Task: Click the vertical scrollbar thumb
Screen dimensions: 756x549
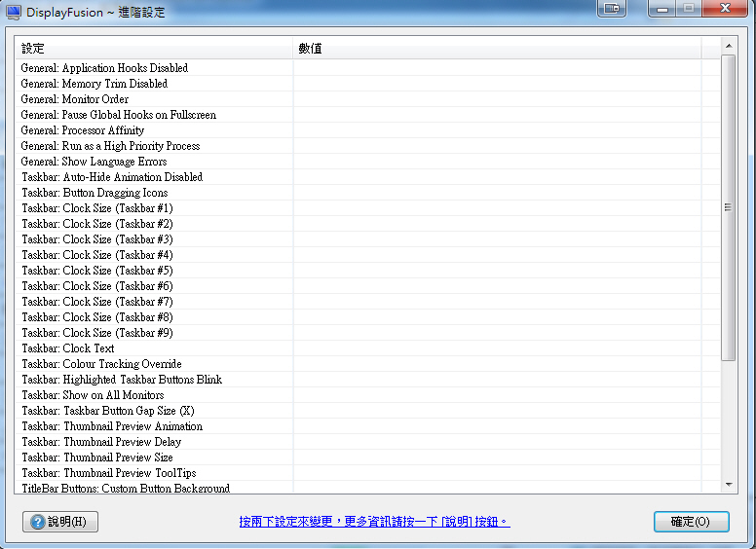Action: tap(728, 207)
